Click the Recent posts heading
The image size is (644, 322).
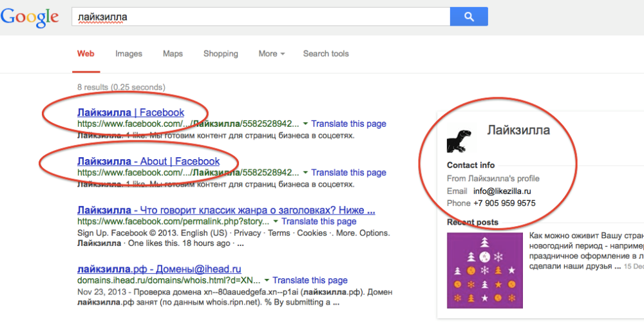click(472, 223)
